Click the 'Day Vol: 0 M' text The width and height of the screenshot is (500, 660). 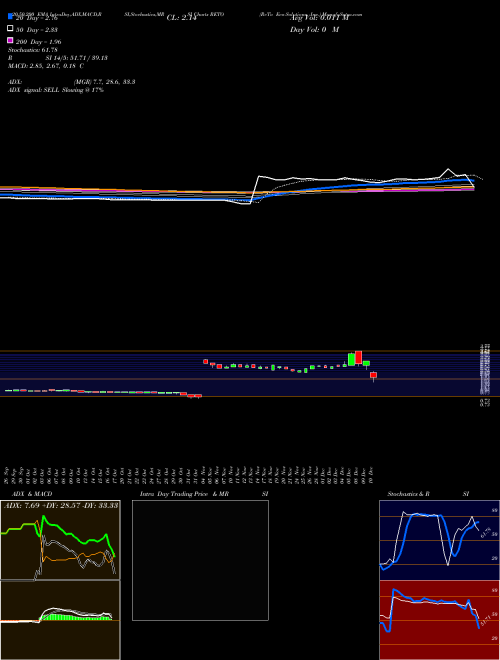[x=315, y=30]
